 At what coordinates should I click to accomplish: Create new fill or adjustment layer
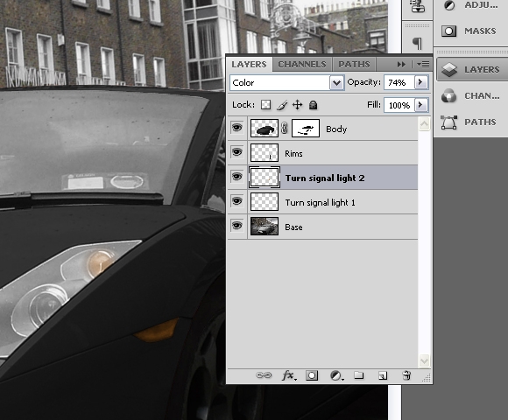[336, 375]
